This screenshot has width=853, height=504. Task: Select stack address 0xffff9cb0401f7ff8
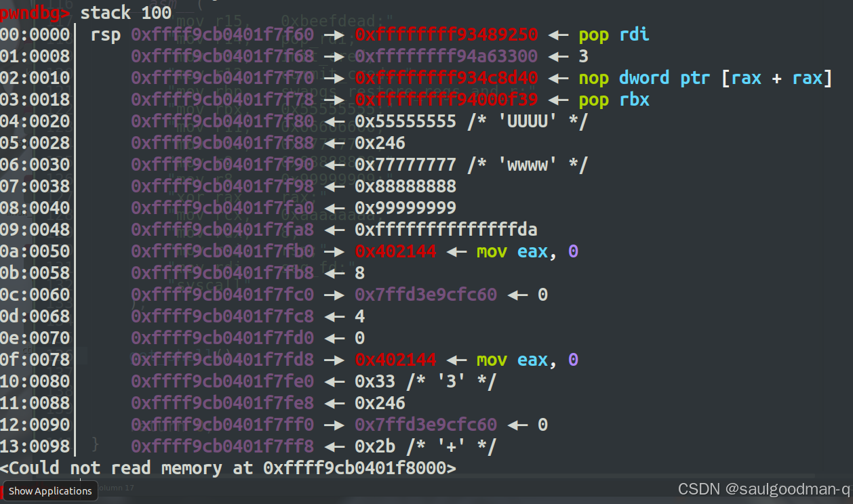point(222,446)
